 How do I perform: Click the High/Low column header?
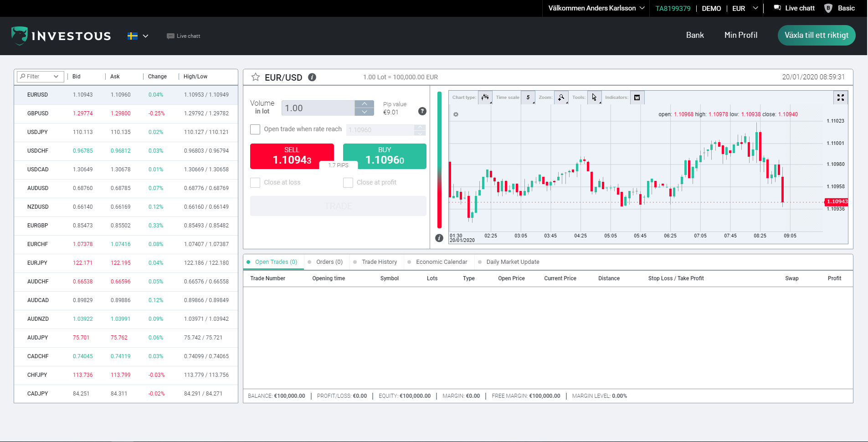[x=195, y=77]
